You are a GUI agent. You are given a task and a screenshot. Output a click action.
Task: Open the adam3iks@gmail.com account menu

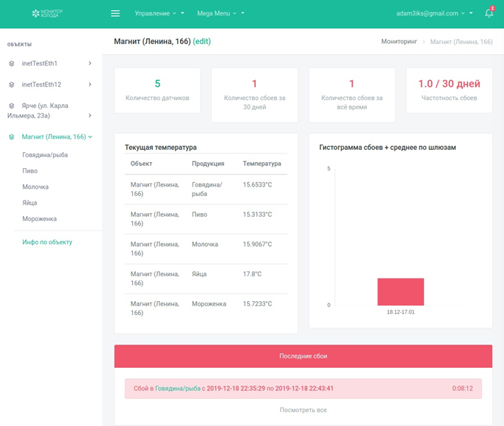434,13
